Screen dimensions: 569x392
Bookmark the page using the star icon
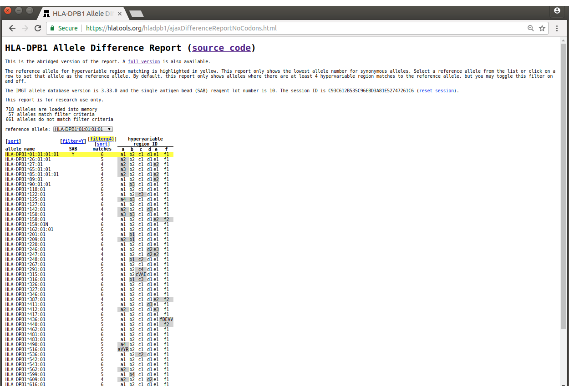click(542, 28)
